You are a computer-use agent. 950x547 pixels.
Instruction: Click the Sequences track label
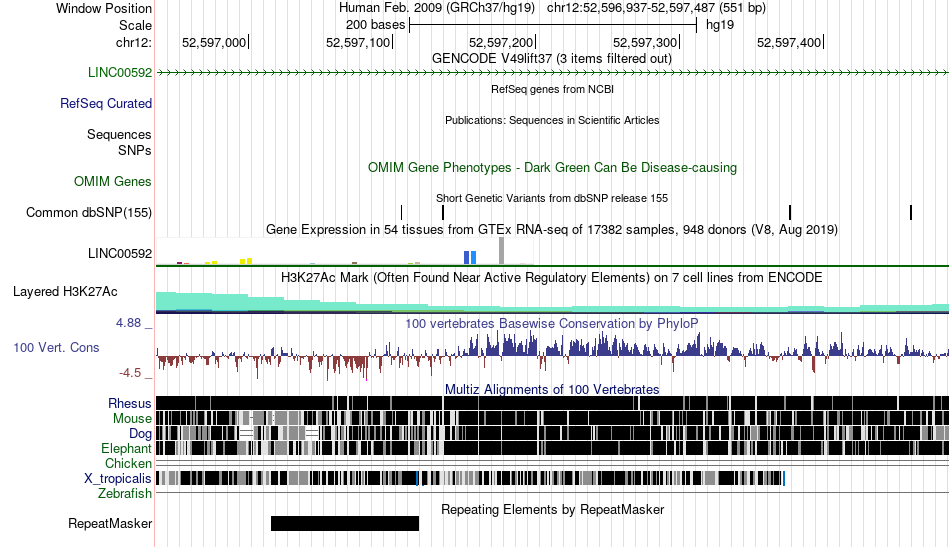(x=119, y=134)
